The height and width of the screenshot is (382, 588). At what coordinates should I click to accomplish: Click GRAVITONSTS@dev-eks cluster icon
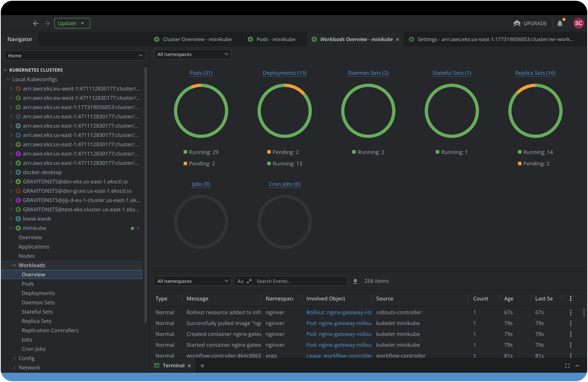pos(18,182)
